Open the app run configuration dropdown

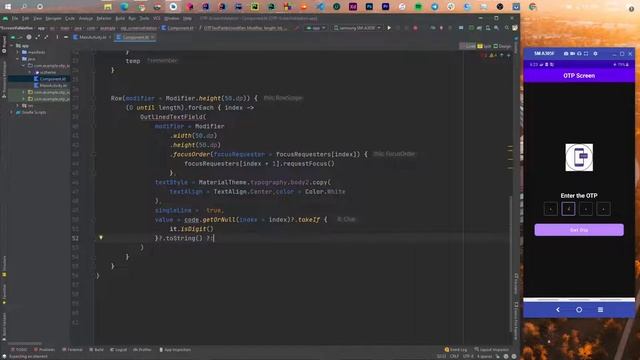(316, 28)
